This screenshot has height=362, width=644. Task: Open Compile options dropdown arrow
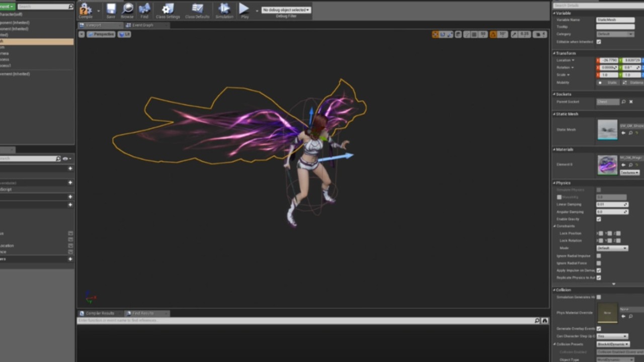coord(99,11)
